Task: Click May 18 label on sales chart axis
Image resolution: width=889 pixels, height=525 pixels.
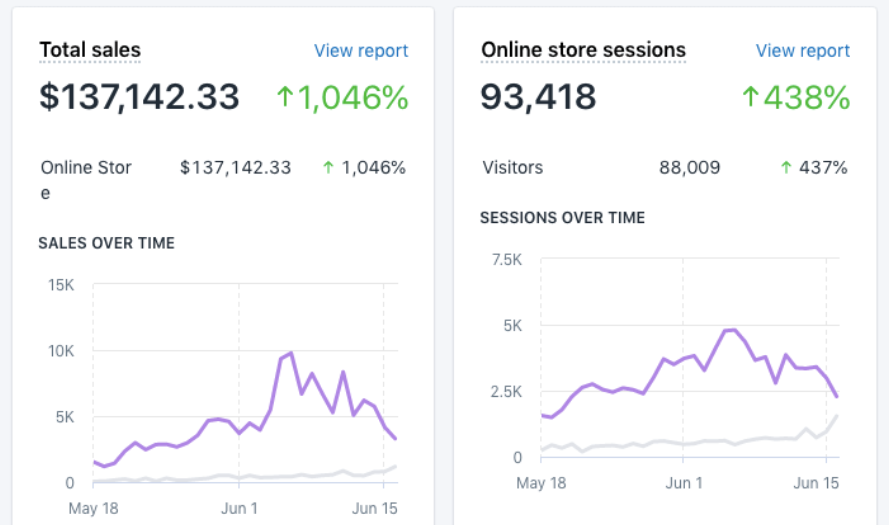Action: (x=93, y=509)
